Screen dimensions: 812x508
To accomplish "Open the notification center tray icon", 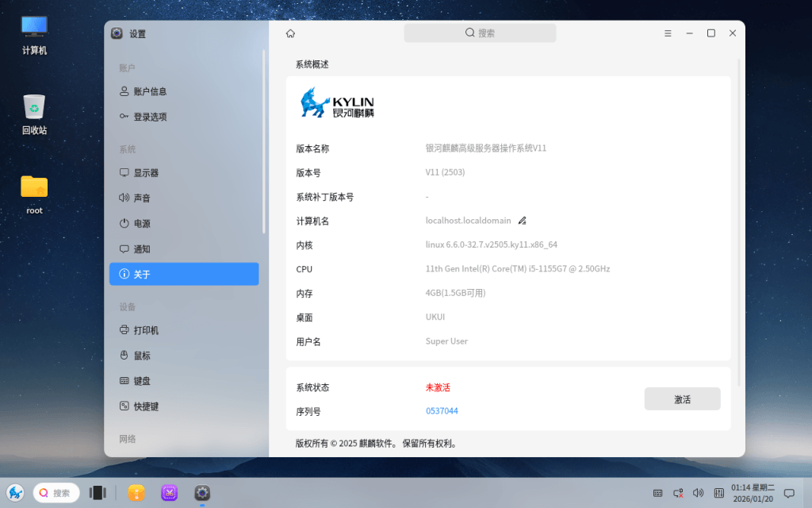I will tap(789, 493).
